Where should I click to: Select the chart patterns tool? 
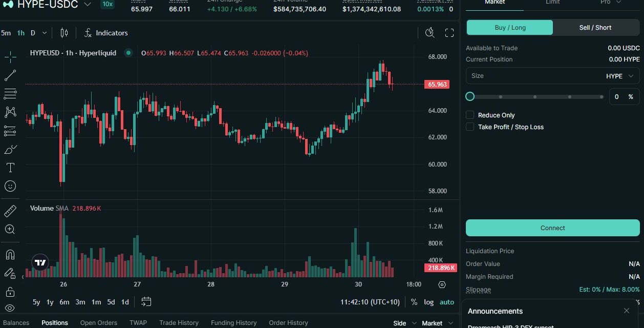tap(10, 112)
